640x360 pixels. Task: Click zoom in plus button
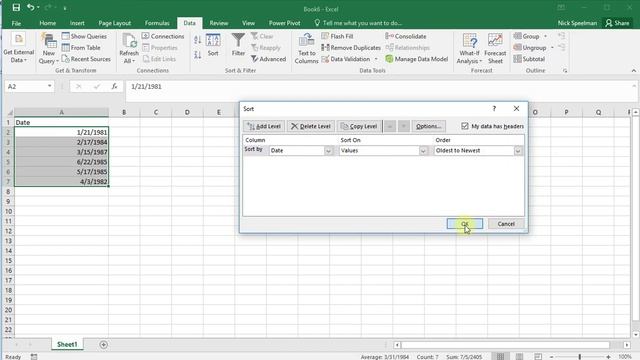608,357
